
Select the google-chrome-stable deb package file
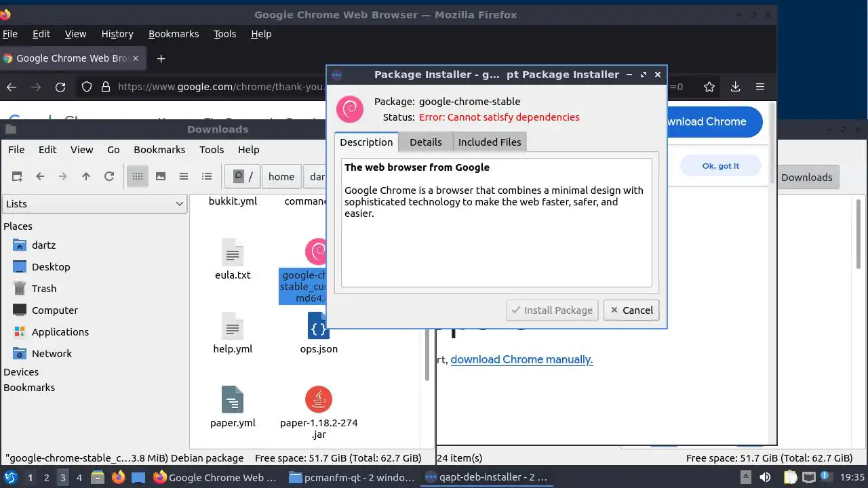click(x=303, y=271)
